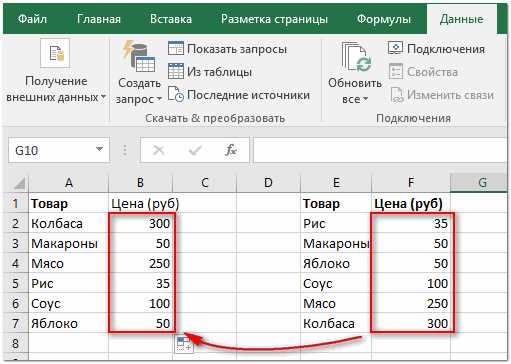Screen dimensions: 511x364
Task: Select column E header
Action: point(336,183)
